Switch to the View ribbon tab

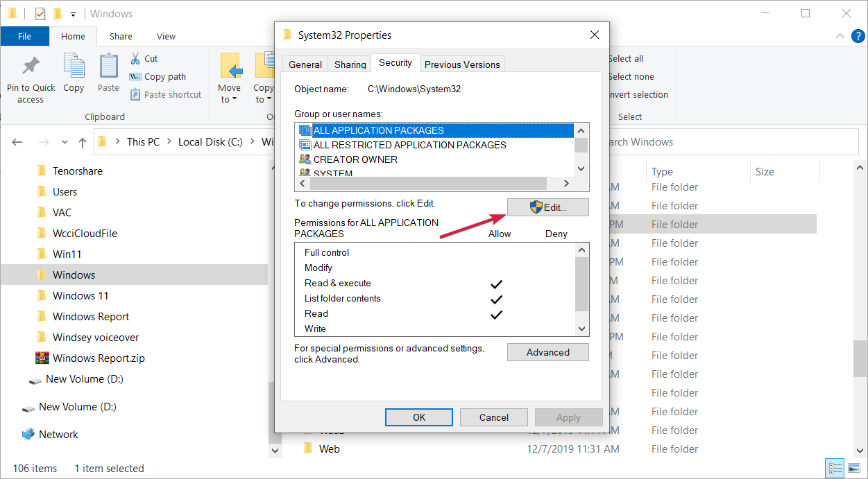166,37
